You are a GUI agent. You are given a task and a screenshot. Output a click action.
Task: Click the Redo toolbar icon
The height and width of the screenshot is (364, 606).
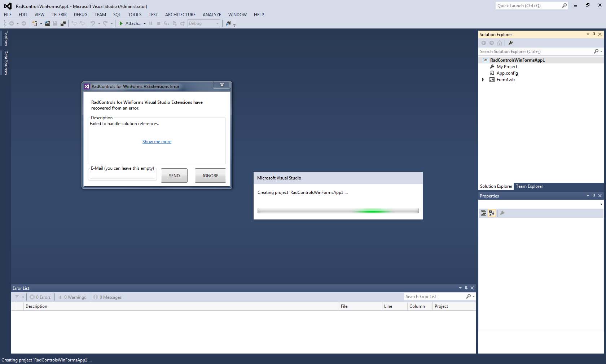coord(105,23)
